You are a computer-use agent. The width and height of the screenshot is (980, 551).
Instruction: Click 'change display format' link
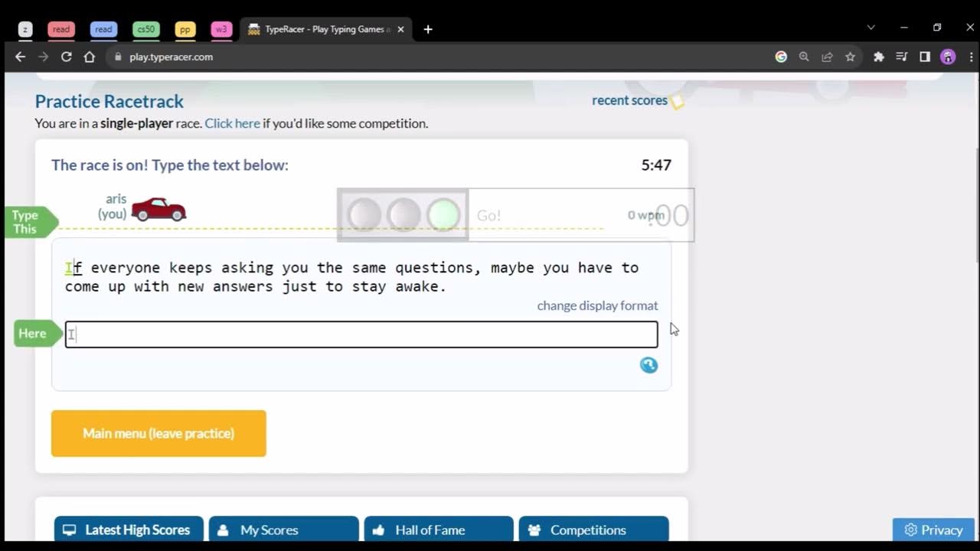[597, 305]
